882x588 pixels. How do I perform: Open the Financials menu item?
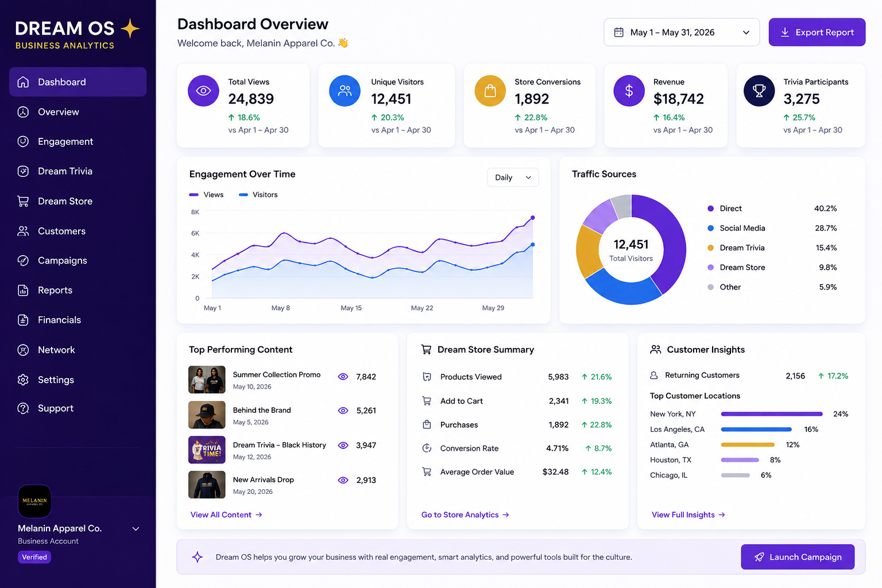click(x=78, y=320)
